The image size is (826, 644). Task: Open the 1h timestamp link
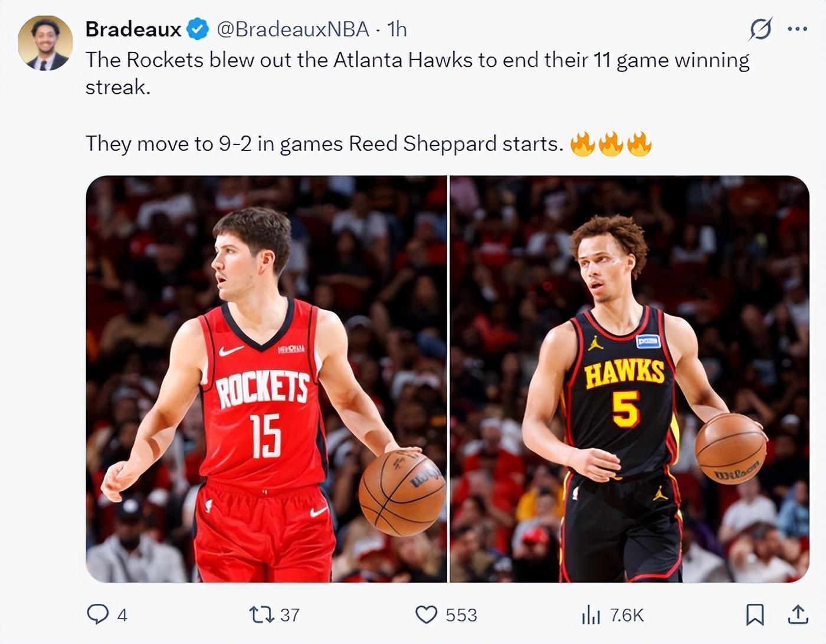click(397, 29)
